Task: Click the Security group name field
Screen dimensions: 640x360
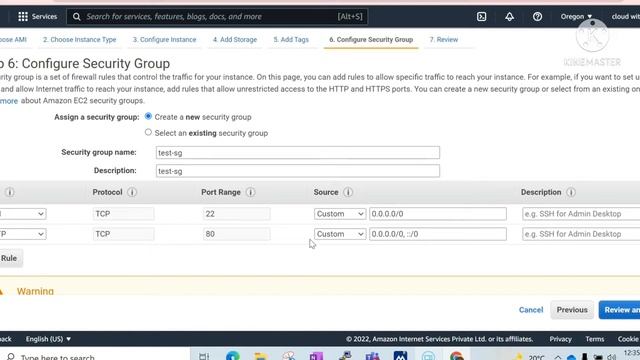Action: click(298, 153)
